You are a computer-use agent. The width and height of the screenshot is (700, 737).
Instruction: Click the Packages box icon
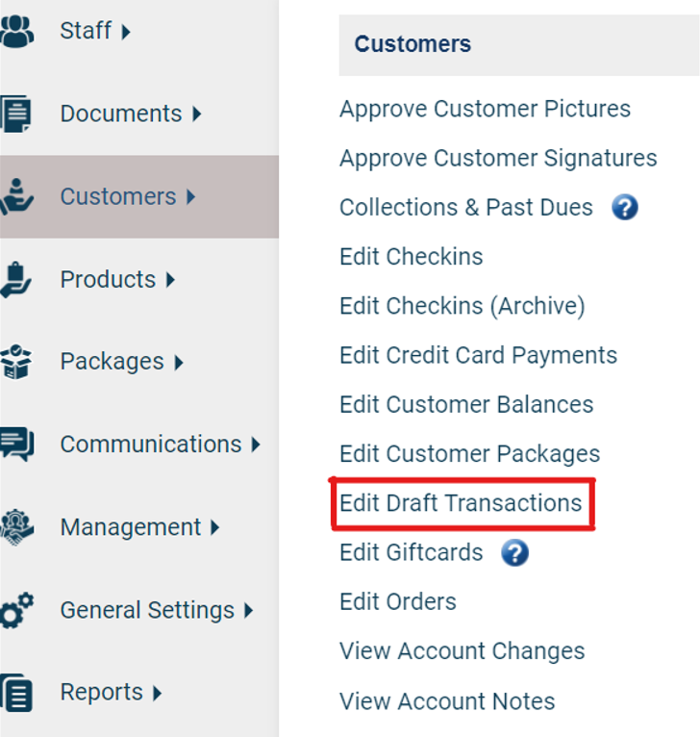(16, 362)
